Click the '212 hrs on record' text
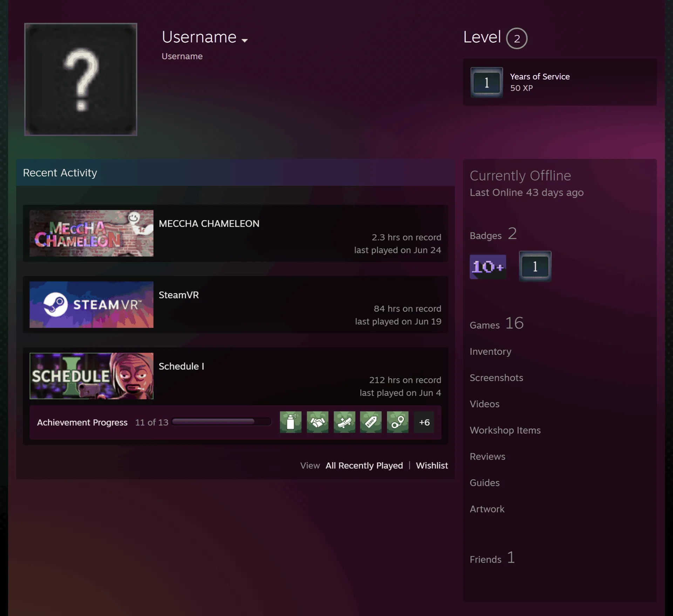Viewport: 673px width, 616px height. 405,380
